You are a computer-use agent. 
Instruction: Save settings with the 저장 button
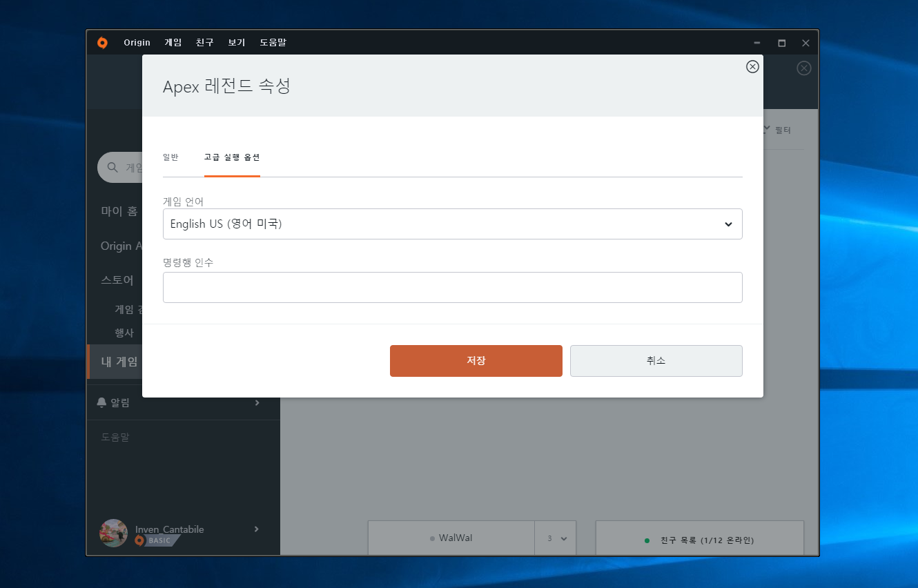(476, 361)
